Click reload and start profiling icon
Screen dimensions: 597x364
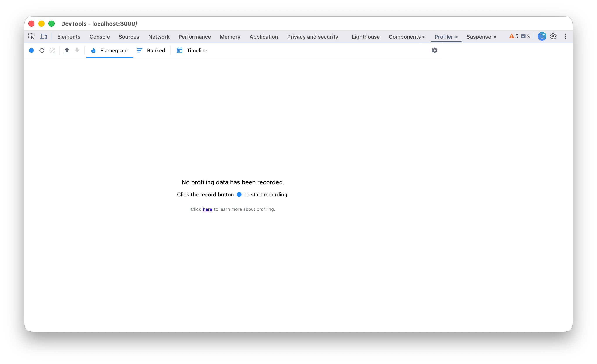pos(42,50)
